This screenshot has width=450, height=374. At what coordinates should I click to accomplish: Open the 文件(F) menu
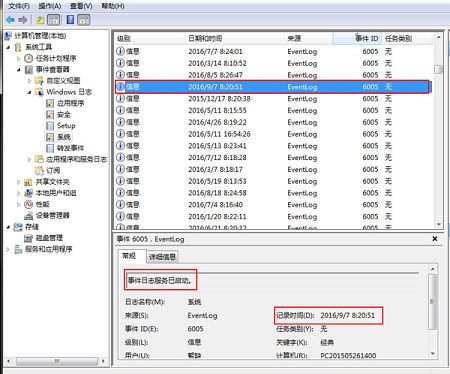(x=19, y=6)
